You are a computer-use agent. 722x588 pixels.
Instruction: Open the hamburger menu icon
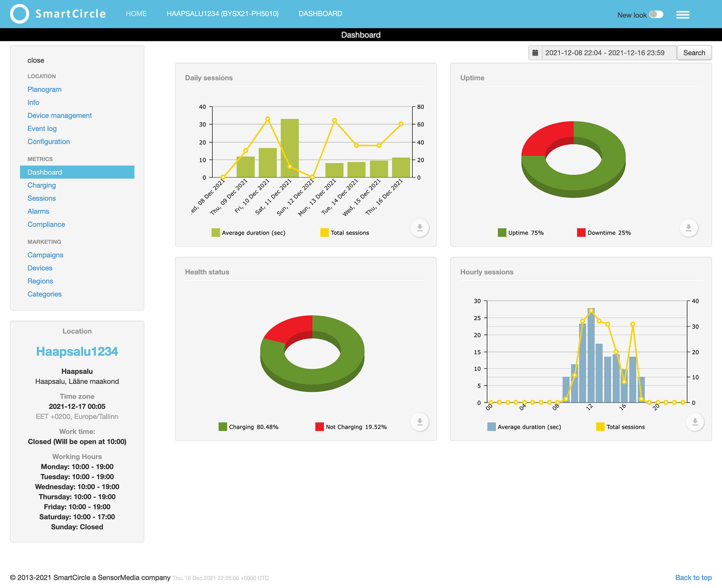pos(683,15)
